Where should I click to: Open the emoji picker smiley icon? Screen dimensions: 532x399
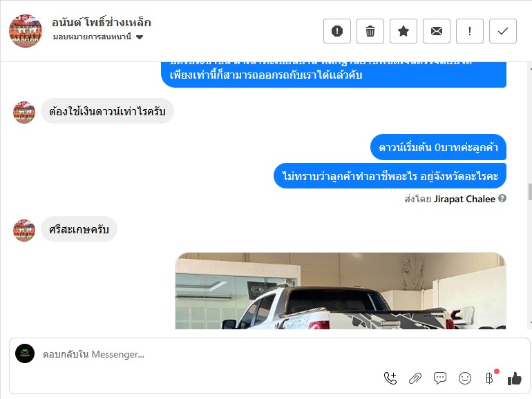click(x=465, y=378)
